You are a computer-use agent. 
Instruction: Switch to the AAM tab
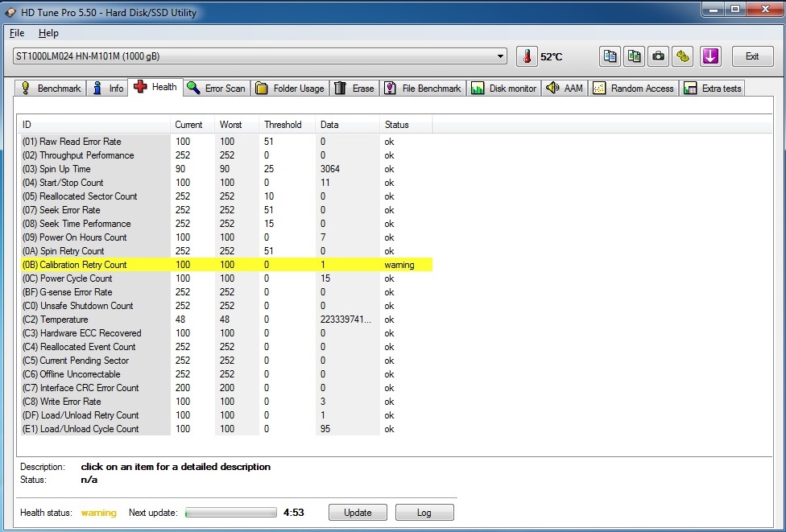[565, 89]
